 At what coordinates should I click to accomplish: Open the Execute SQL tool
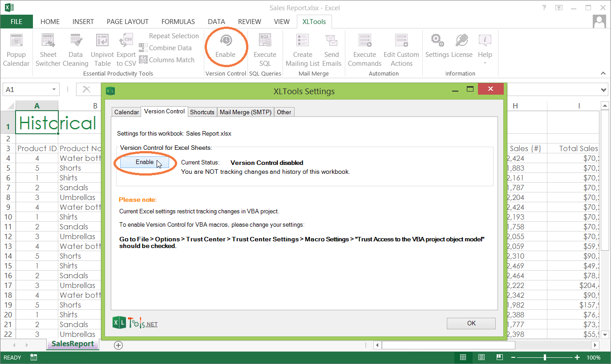click(x=265, y=49)
